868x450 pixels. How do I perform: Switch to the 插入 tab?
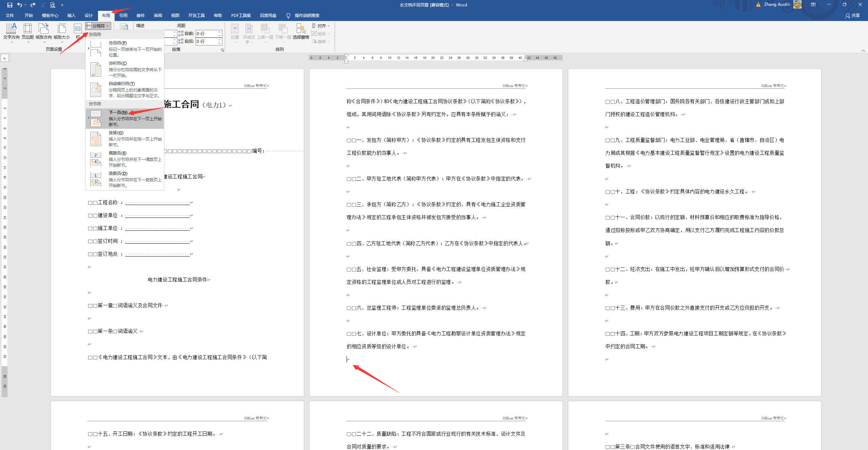(x=71, y=15)
